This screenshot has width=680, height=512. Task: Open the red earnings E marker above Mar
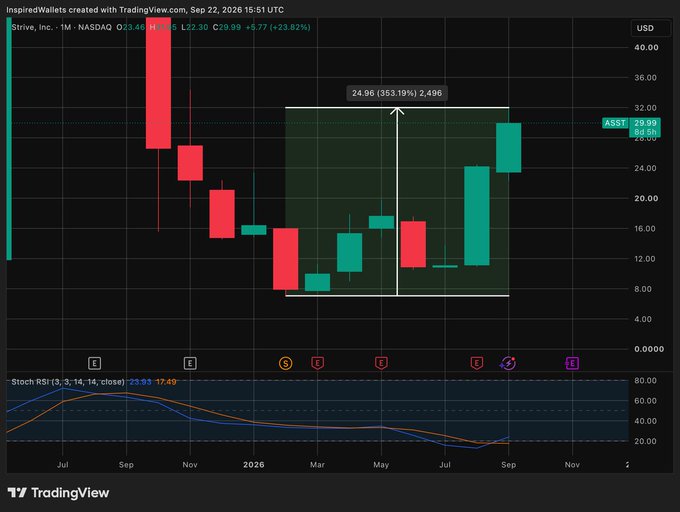[x=317, y=363]
